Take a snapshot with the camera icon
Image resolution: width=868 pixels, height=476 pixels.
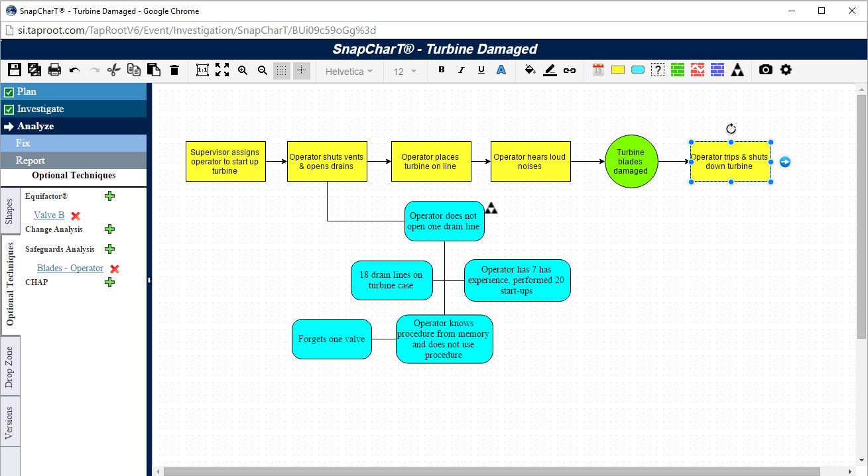pyautogui.click(x=765, y=70)
